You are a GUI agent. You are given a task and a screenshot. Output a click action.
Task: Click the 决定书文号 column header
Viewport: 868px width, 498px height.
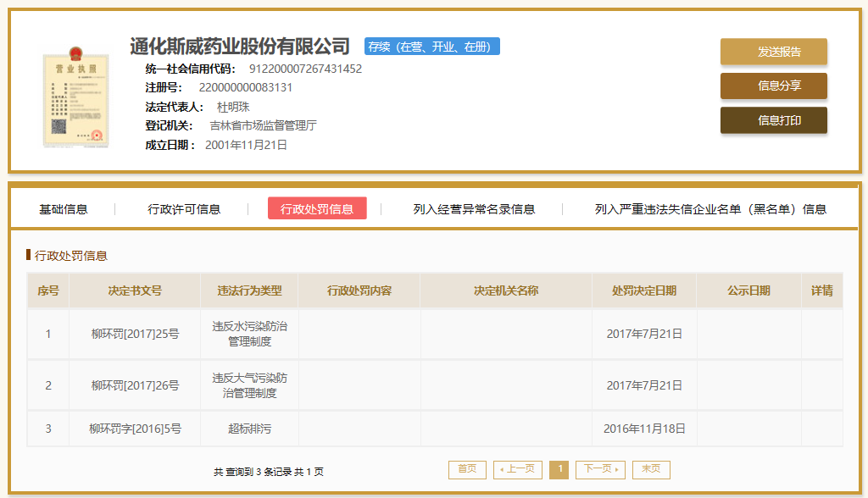[x=135, y=290]
